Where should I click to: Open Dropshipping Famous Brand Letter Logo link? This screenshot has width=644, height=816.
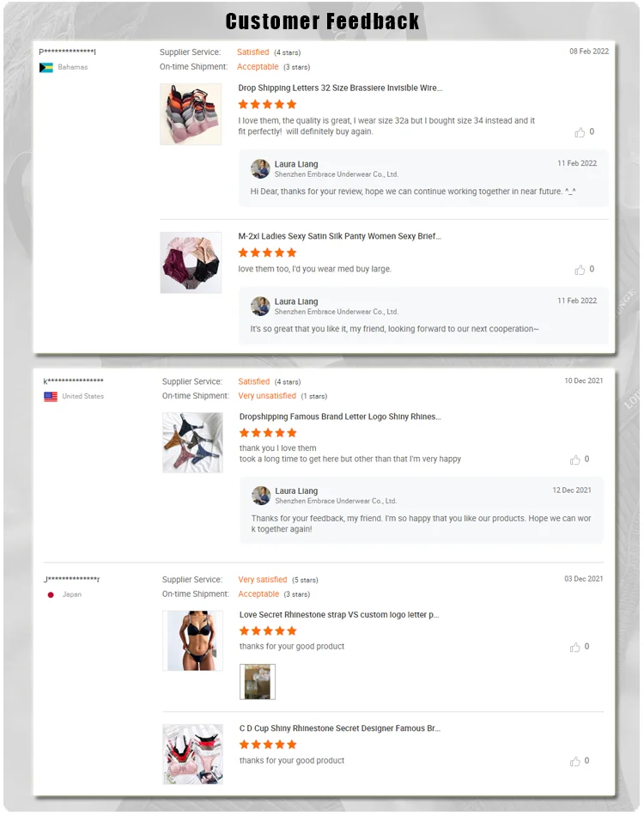[340, 417]
